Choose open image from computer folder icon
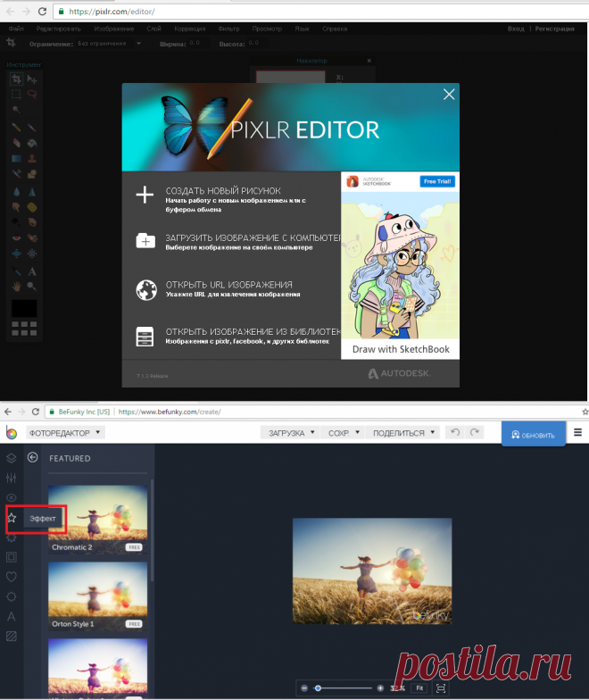This screenshot has width=589, height=700. [145, 241]
